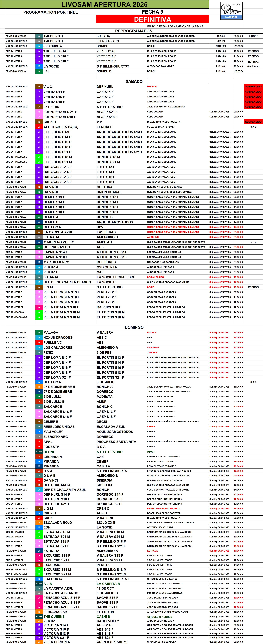
Task: Select the CHURRUCA 10183 L HERMOSA venue
Action: click(x=178, y=457)
